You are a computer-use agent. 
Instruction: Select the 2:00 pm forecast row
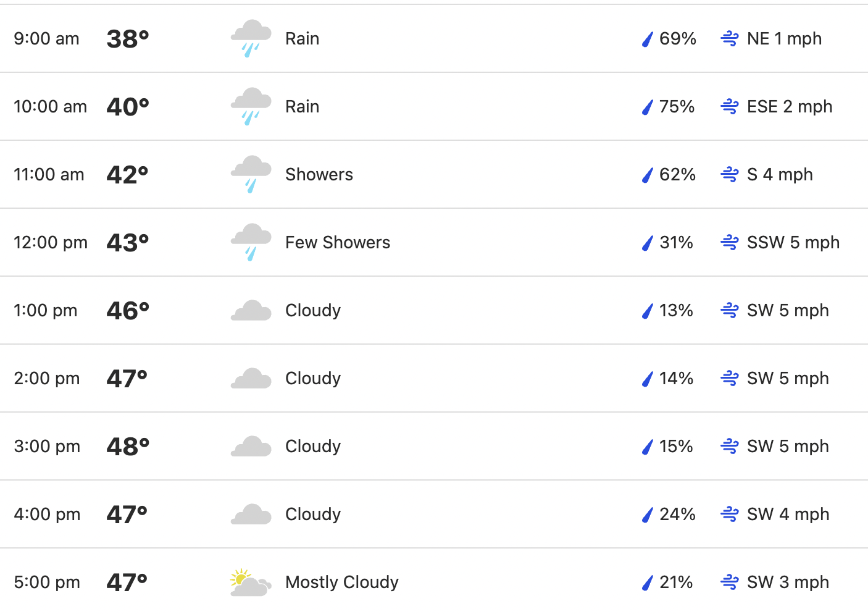[x=434, y=378]
